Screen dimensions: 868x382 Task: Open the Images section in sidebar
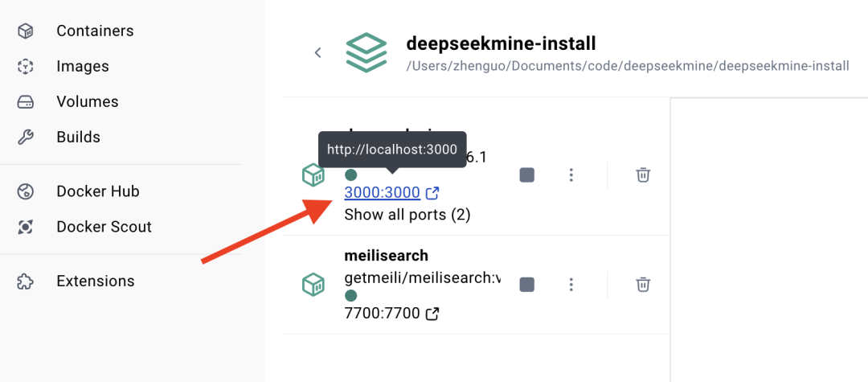pos(83,67)
